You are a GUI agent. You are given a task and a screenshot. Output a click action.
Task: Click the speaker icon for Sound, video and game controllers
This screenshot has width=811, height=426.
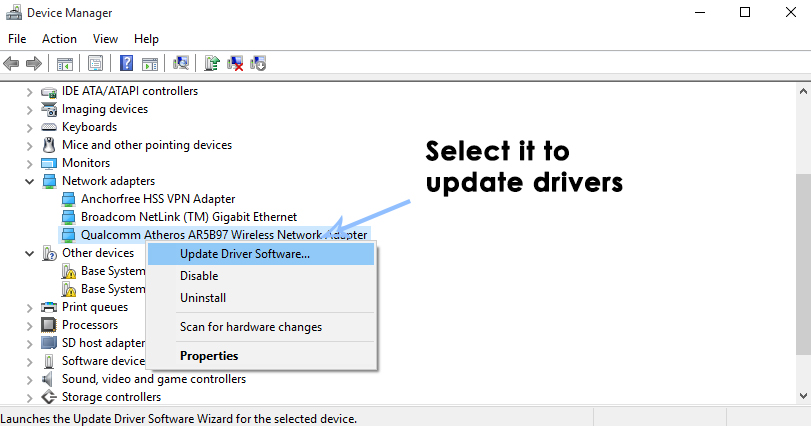coord(48,379)
